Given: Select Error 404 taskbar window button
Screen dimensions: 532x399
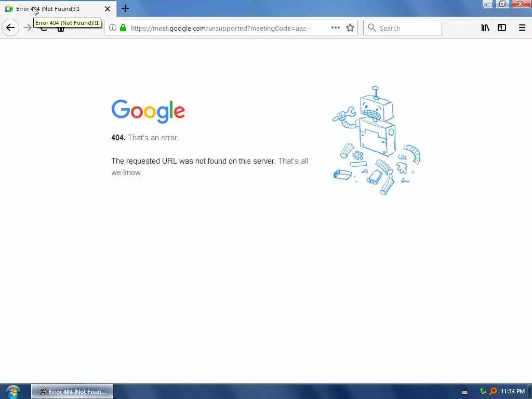Looking at the screenshot, I should (x=72, y=392).
